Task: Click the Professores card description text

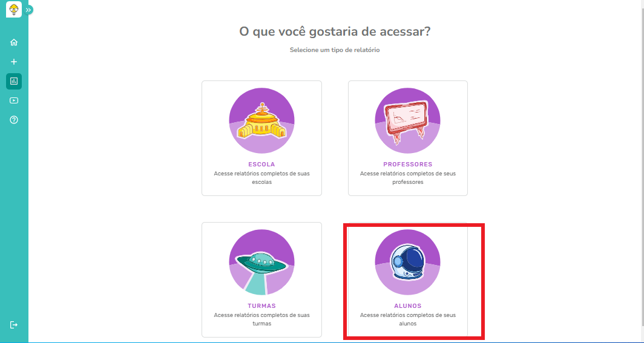Action: click(408, 178)
